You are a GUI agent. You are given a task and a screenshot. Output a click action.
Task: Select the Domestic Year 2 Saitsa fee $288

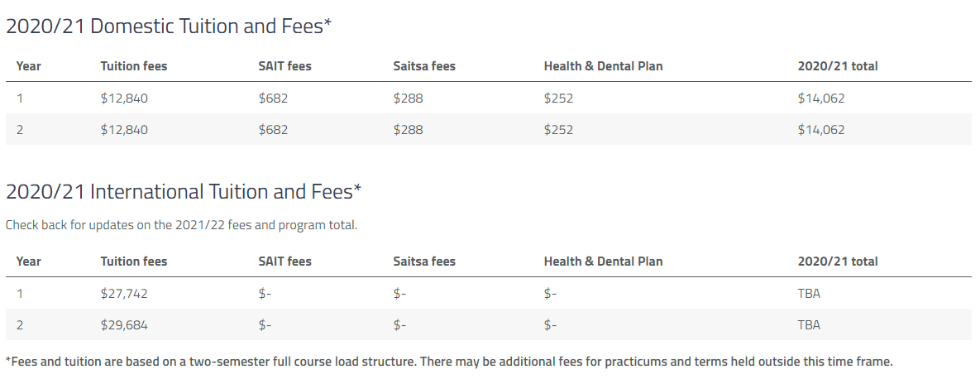pyautogui.click(x=408, y=130)
